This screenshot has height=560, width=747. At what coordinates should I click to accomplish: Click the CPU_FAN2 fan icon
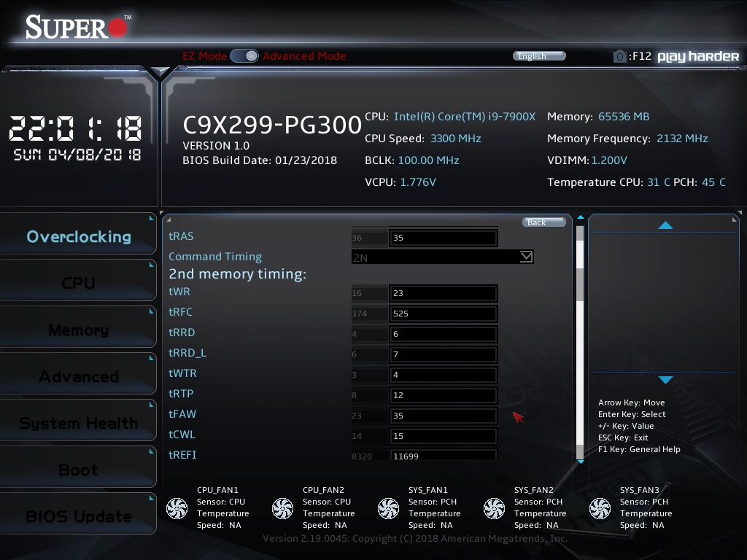282,508
